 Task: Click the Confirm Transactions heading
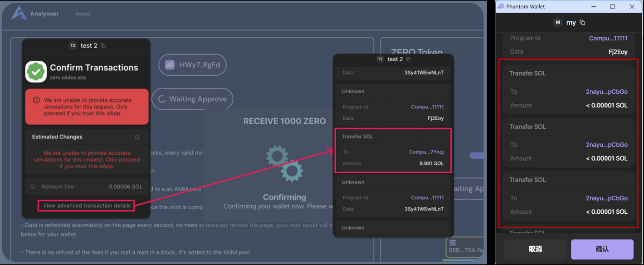(x=94, y=68)
